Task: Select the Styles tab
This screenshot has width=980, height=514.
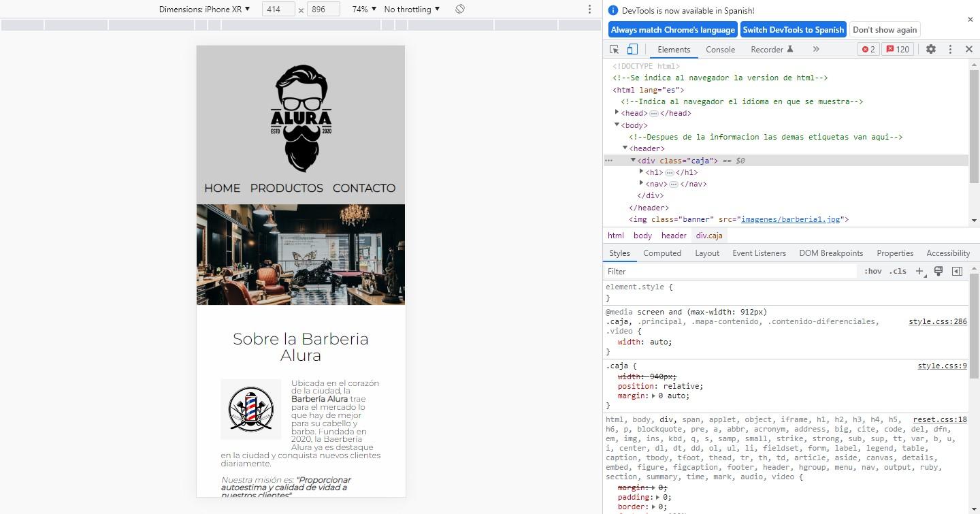Action: click(619, 253)
